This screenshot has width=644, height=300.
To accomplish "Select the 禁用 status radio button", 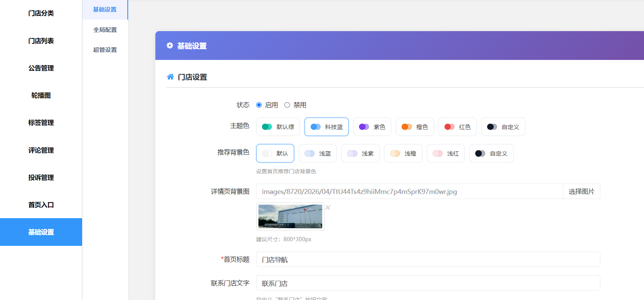I will click(x=287, y=105).
